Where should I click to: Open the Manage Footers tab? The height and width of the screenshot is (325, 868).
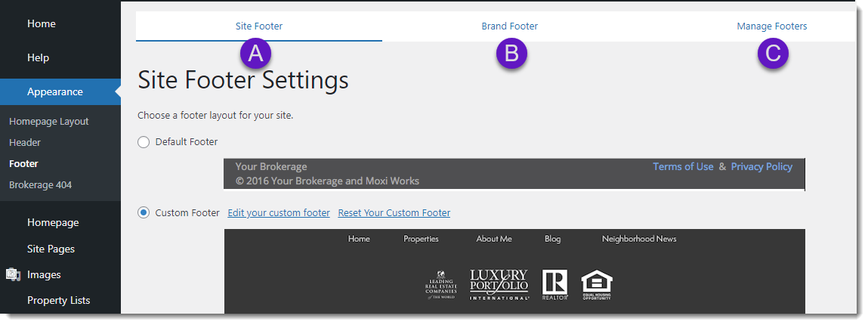pyautogui.click(x=771, y=26)
